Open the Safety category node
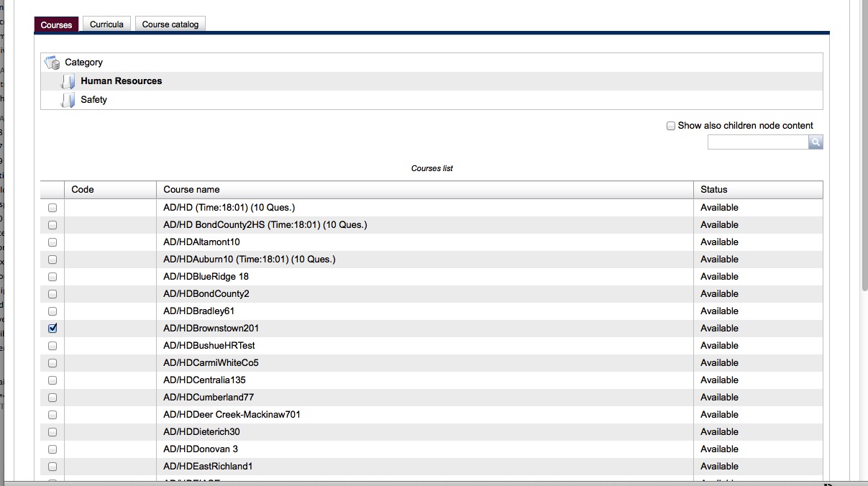Viewport: 868px width, 486px height. tap(93, 100)
